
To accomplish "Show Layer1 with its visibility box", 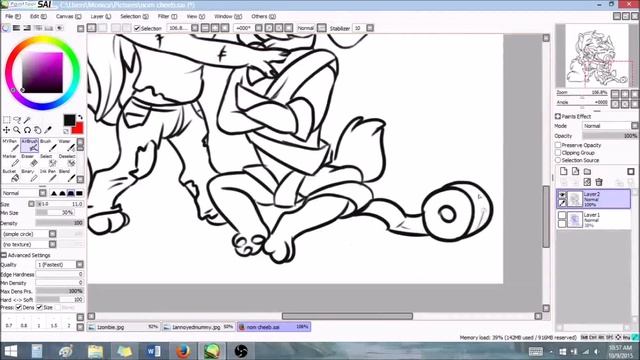I will [x=562, y=215].
